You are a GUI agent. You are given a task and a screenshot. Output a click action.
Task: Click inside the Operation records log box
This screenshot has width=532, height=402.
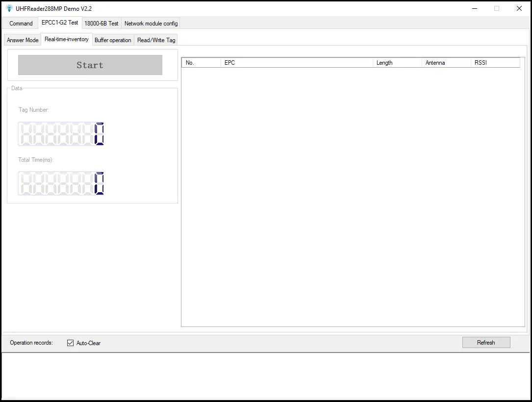(x=265, y=376)
